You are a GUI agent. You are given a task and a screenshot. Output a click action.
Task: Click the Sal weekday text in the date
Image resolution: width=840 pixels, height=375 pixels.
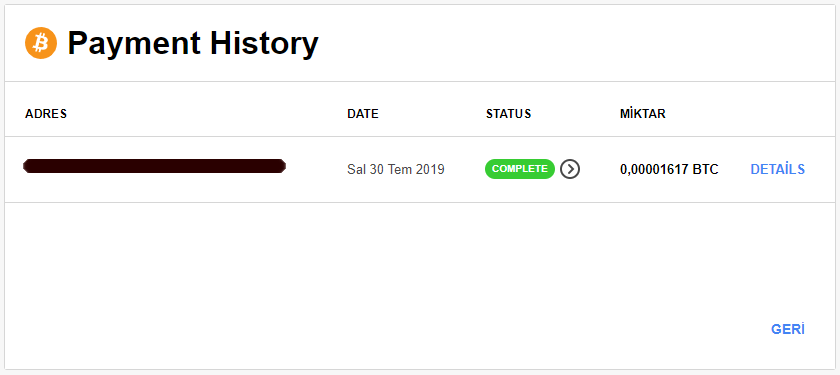pyautogui.click(x=356, y=170)
